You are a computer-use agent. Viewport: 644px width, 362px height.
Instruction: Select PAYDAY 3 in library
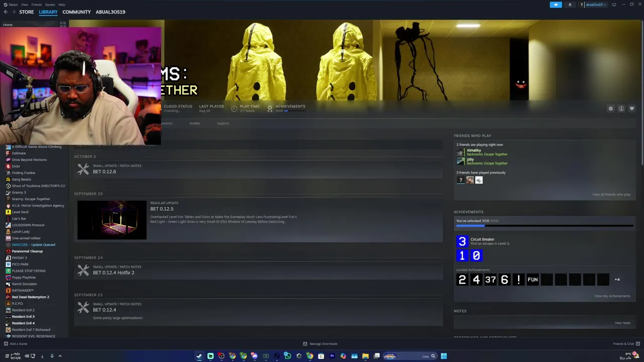pyautogui.click(x=20, y=258)
